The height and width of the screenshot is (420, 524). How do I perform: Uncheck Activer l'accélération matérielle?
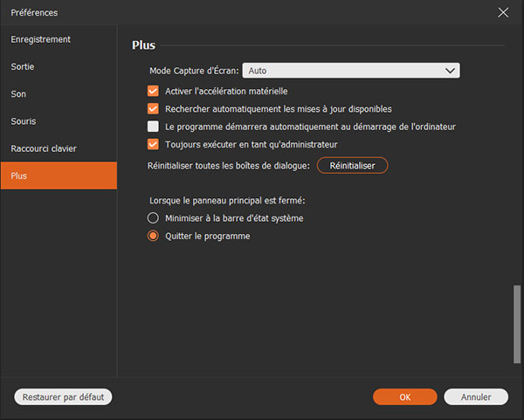(153, 91)
